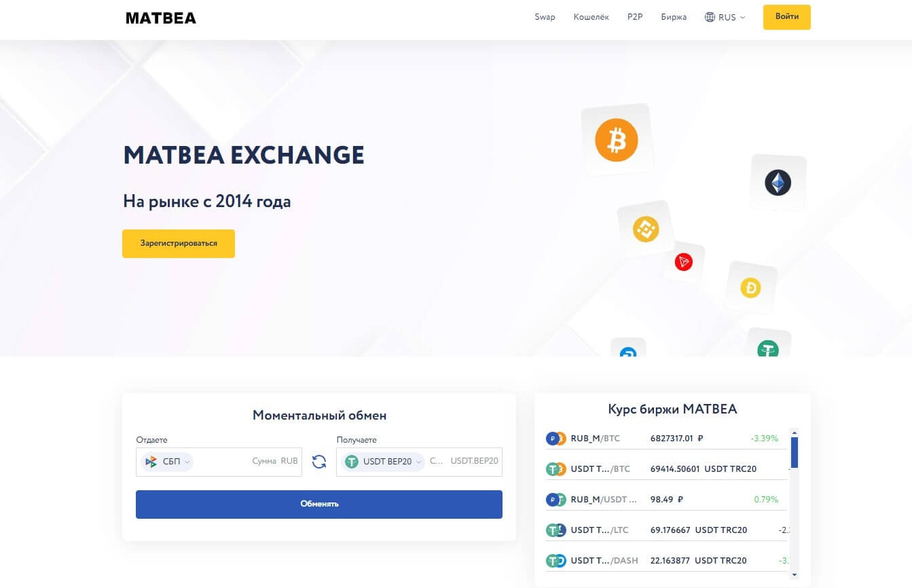912x588 pixels.
Task: Open the Swap menu item
Action: tap(545, 17)
